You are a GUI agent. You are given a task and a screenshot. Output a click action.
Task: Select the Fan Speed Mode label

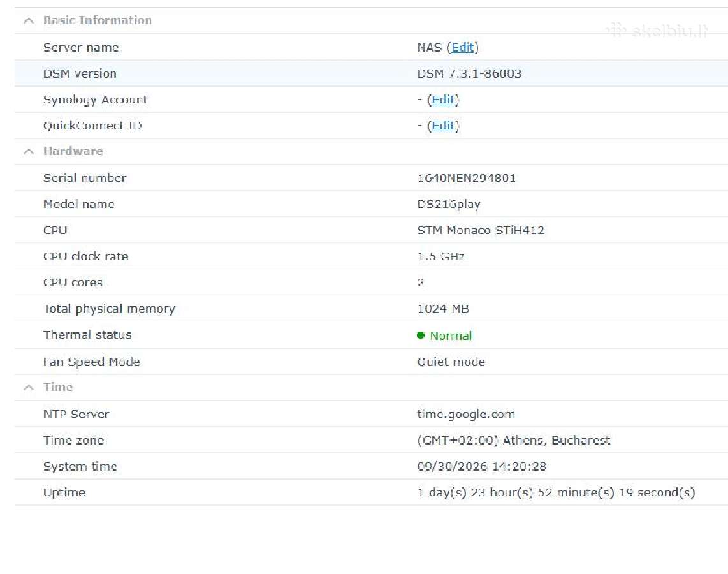click(x=91, y=362)
